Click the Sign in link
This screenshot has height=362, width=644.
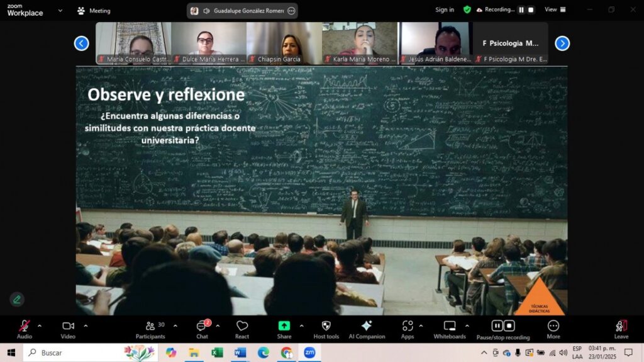445,9
